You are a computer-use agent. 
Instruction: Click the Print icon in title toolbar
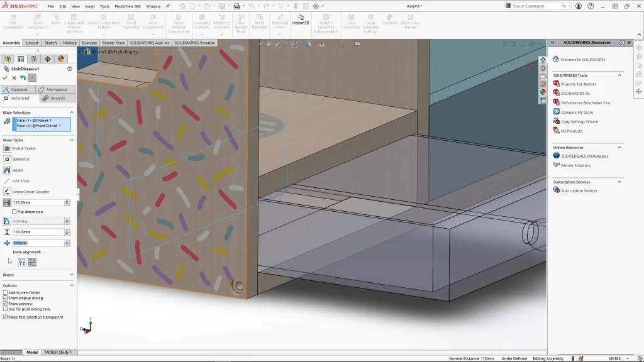click(x=237, y=6)
